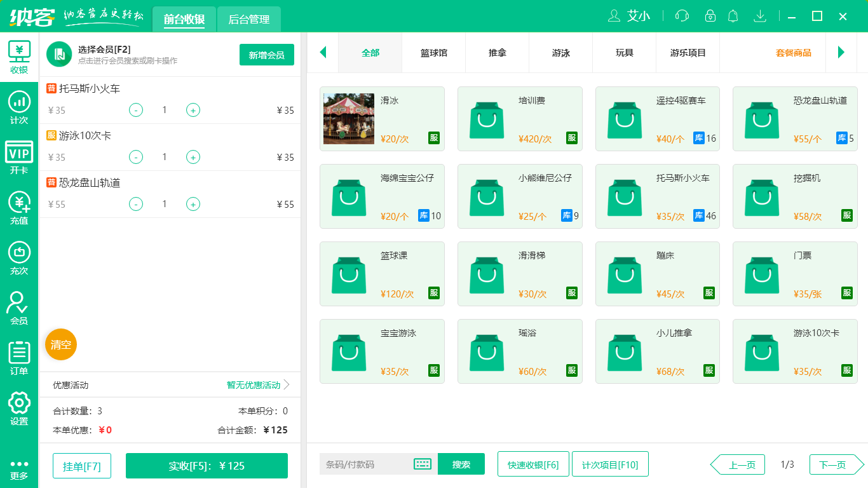868x488 pixels.
Task: Click the 滑冰 product thumbnail image
Action: click(348, 118)
